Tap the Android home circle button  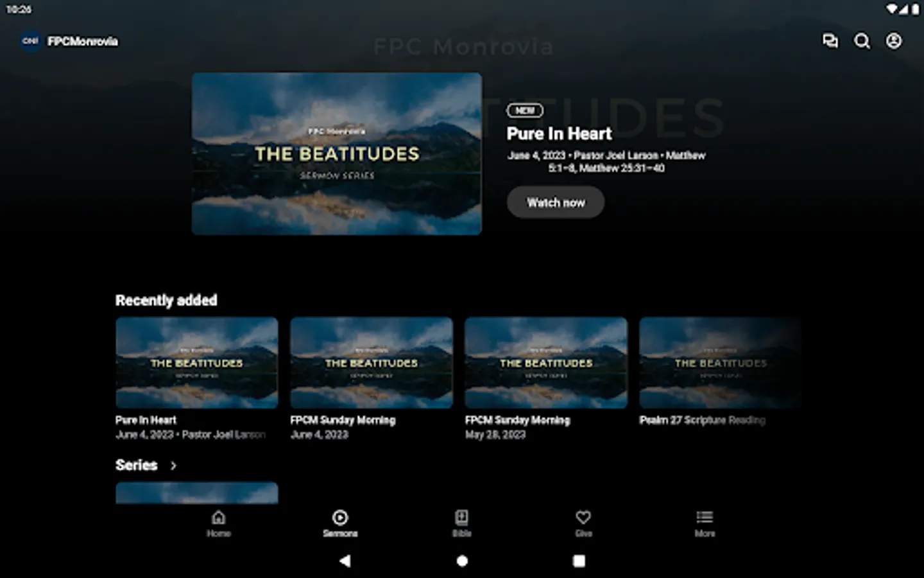(462, 561)
